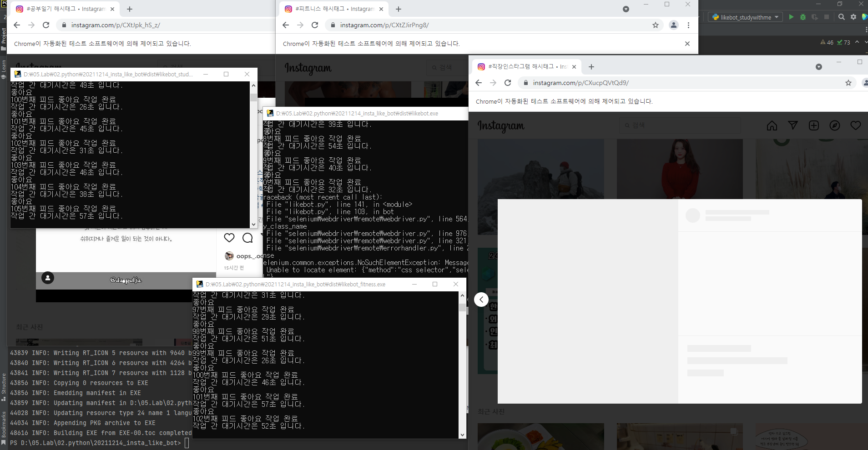Click the previous post arrow button
The image size is (868, 450).
tap(481, 300)
